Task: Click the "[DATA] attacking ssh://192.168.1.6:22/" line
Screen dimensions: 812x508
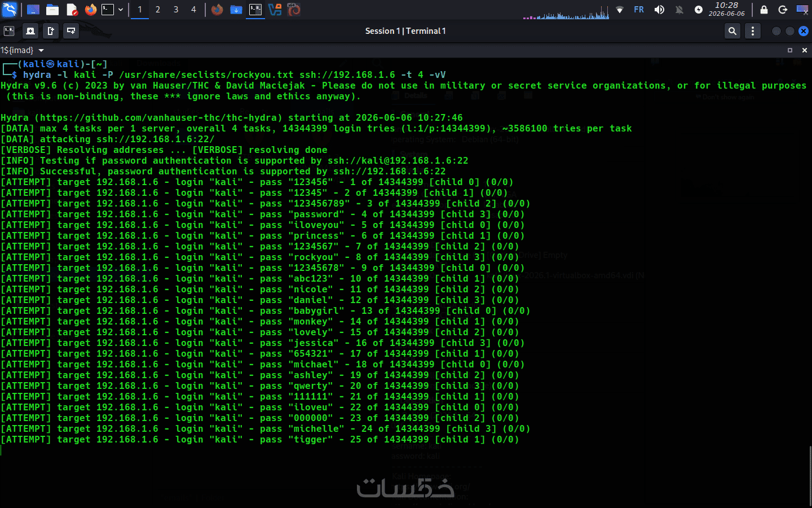Action: (107, 139)
